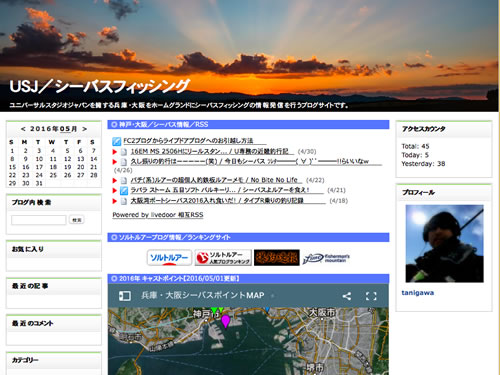Screen dimensions: 500x375
Task: Click the Yesterday: 38 counter text
Action: point(423,164)
